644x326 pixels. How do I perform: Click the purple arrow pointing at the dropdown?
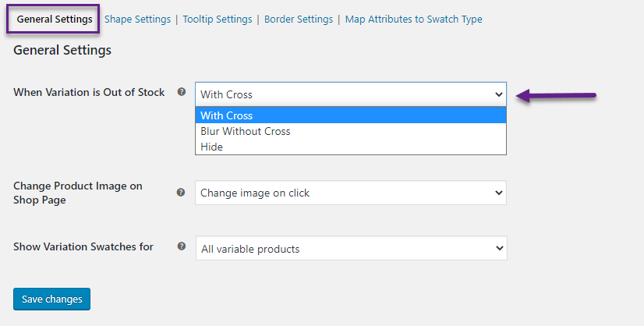[x=556, y=96]
